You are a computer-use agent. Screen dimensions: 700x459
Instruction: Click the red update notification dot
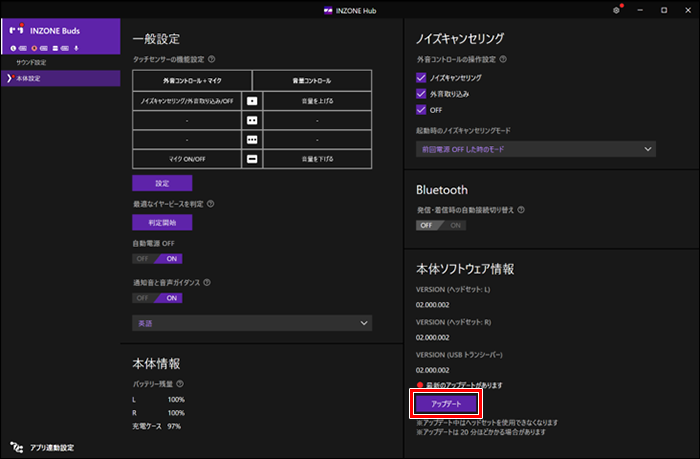tap(420, 384)
